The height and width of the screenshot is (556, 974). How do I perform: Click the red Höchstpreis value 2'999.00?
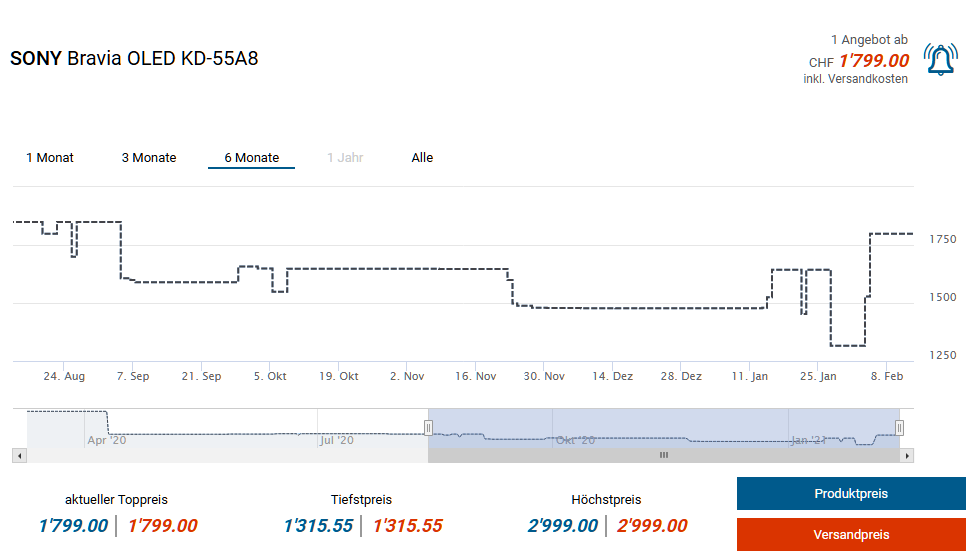(x=652, y=526)
